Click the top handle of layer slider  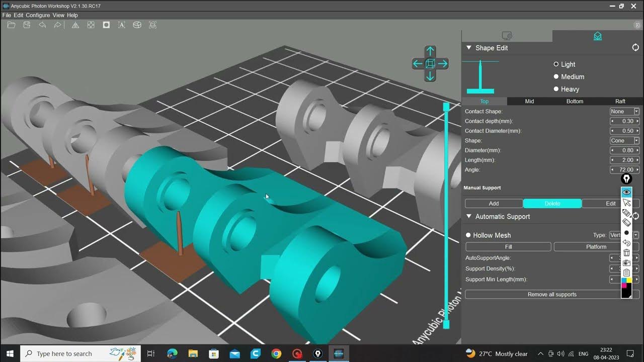coord(446,107)
